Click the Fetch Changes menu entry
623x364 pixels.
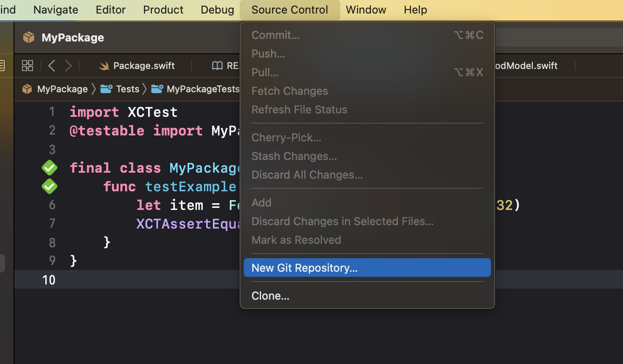367,91
